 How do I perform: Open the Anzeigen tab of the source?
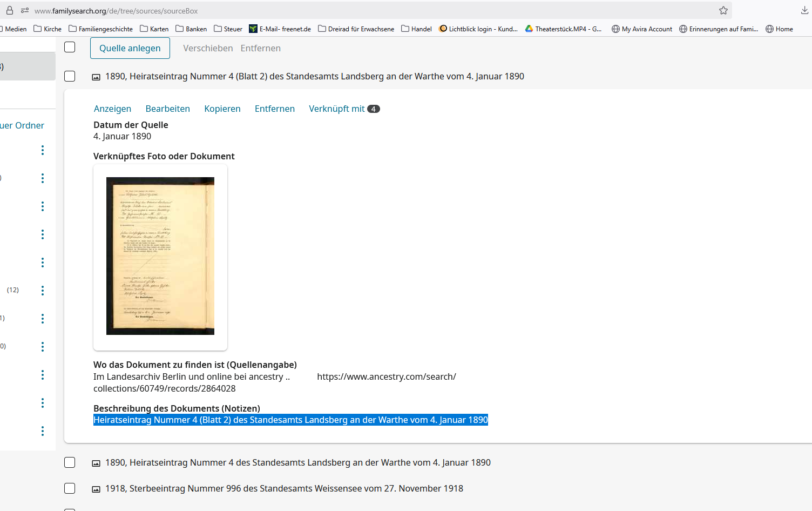112,109
